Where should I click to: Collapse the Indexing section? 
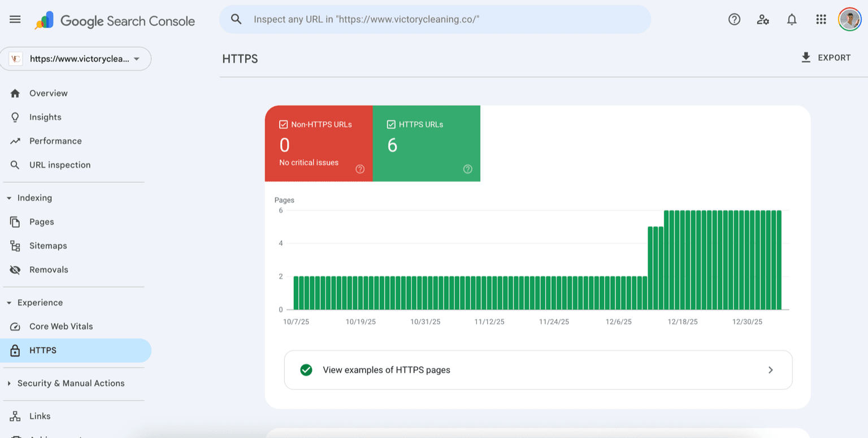click(9, 198)
